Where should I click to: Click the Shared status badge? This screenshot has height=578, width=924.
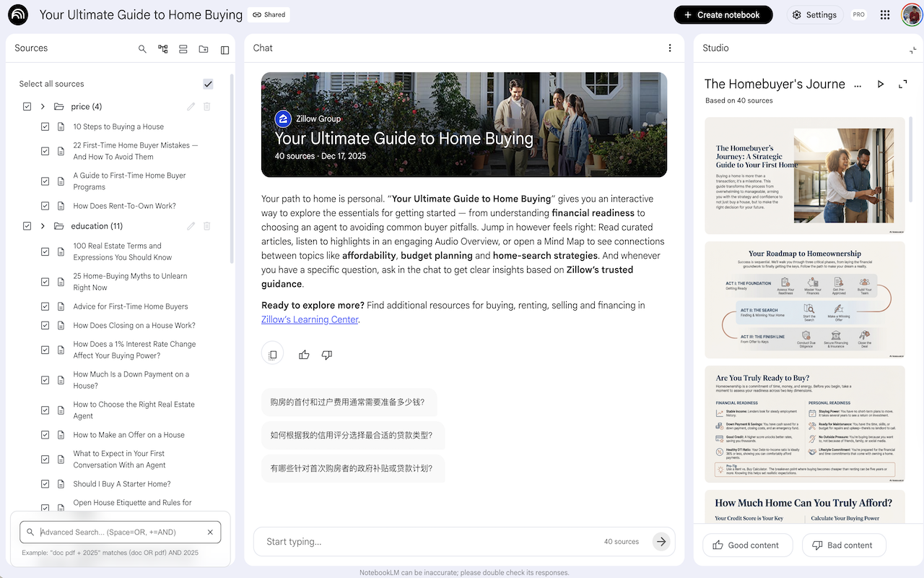(x=269, y=14)
